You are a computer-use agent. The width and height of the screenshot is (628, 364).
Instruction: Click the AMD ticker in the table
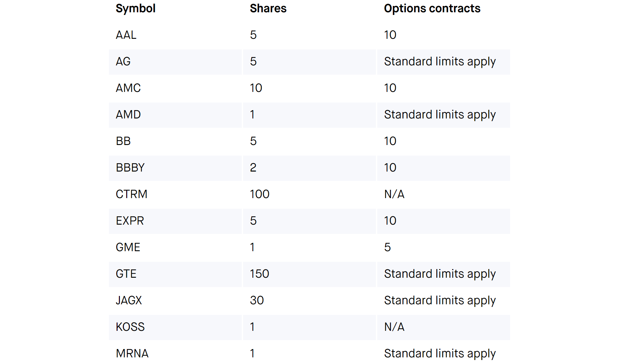coord(128,115)
